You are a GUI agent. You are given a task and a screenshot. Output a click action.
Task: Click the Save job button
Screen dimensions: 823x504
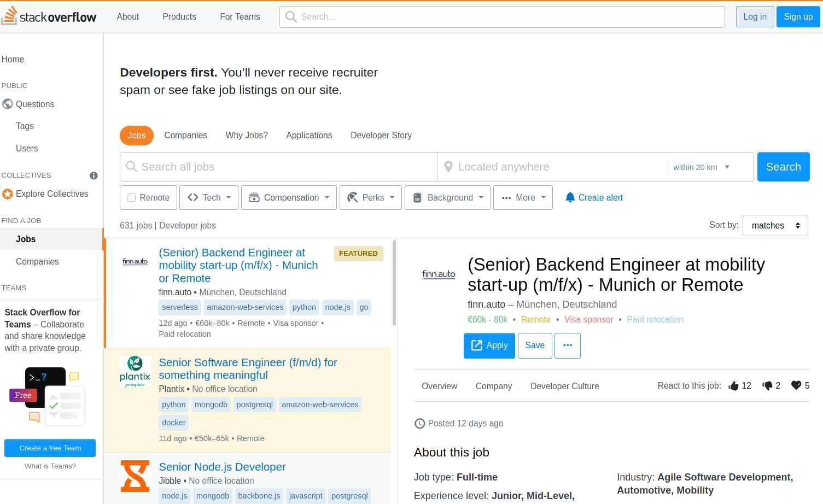coord(535,345)
